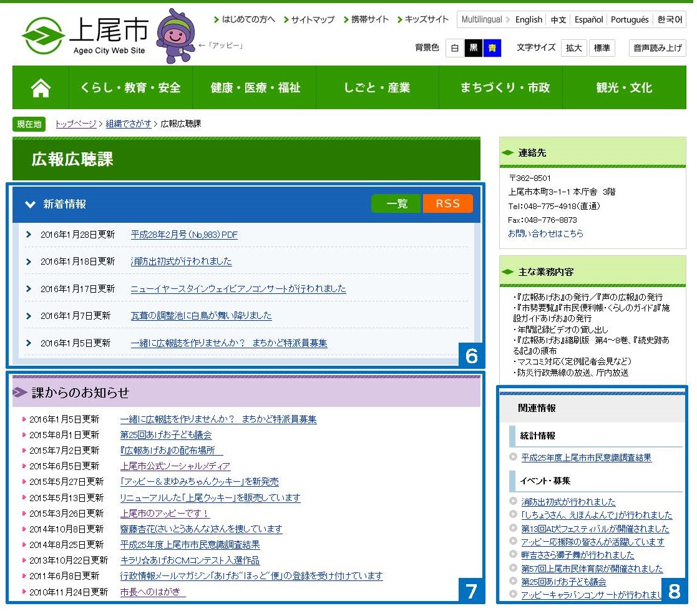Open くらし・教育・安全 menu
This screenshot has width=697, height=616.
(130, 87)
